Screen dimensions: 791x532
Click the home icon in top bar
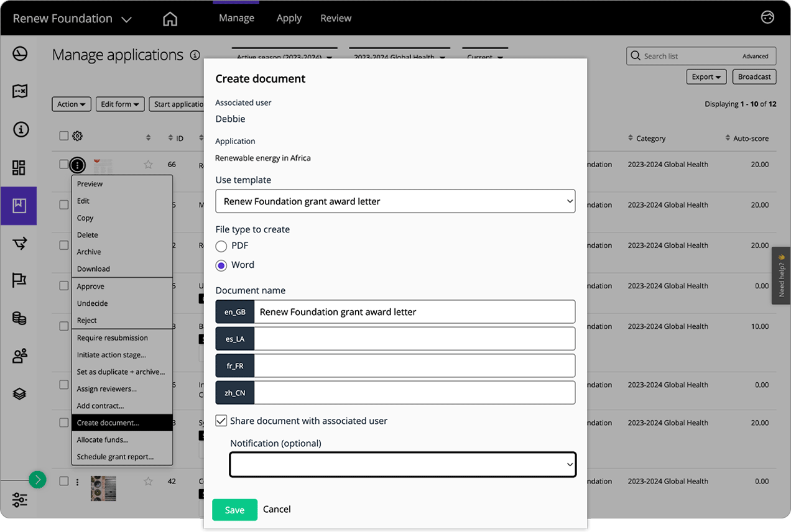(170, 19)
